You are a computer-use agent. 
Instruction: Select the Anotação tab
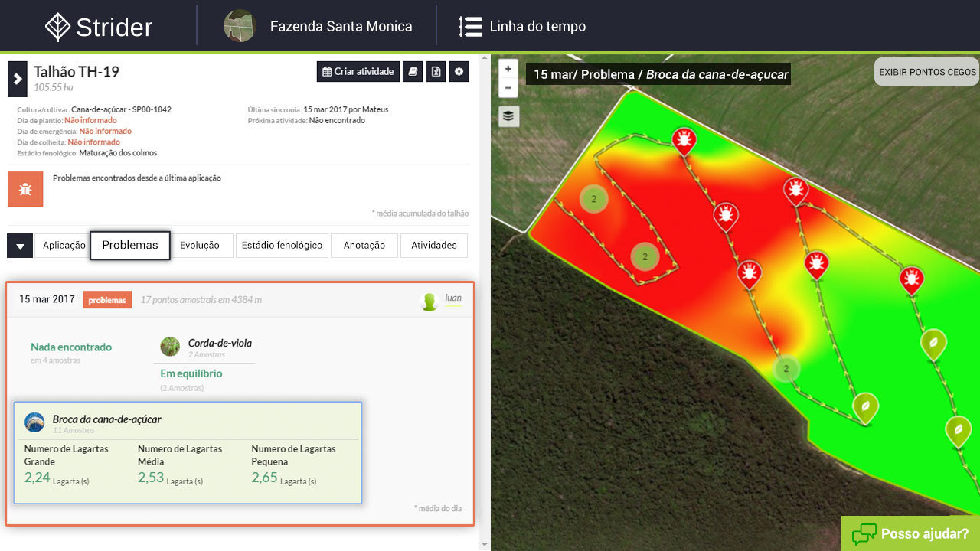pos(364,246)
